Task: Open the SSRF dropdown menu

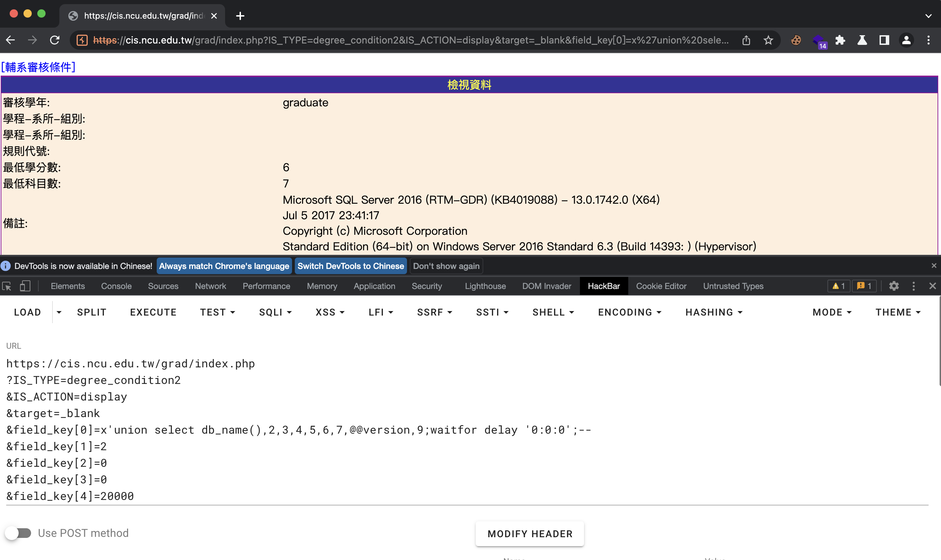Action: (435, 312)
